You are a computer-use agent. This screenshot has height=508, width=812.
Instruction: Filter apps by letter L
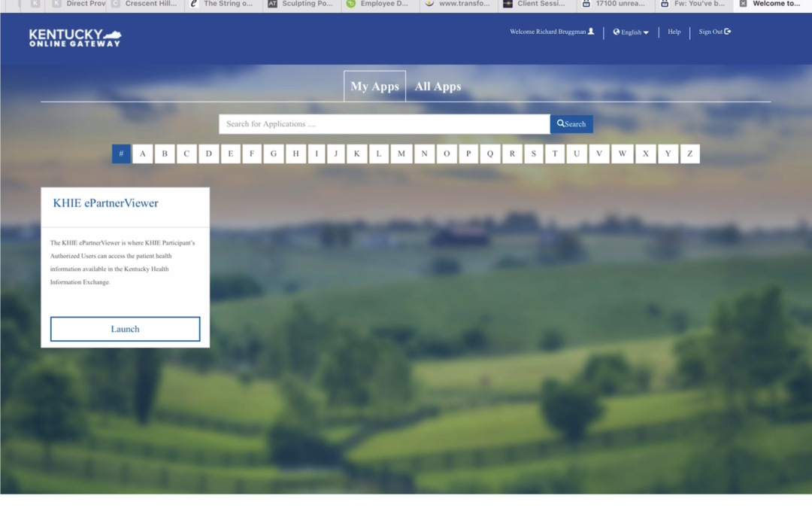point(378,154)
